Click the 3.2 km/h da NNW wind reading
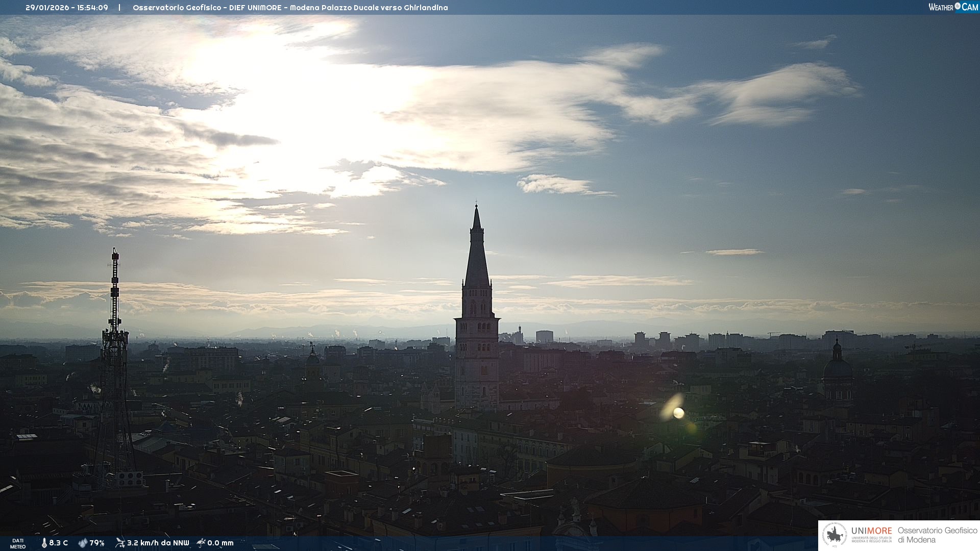This screenshot has width=980, height=551. tap(158, 543)
